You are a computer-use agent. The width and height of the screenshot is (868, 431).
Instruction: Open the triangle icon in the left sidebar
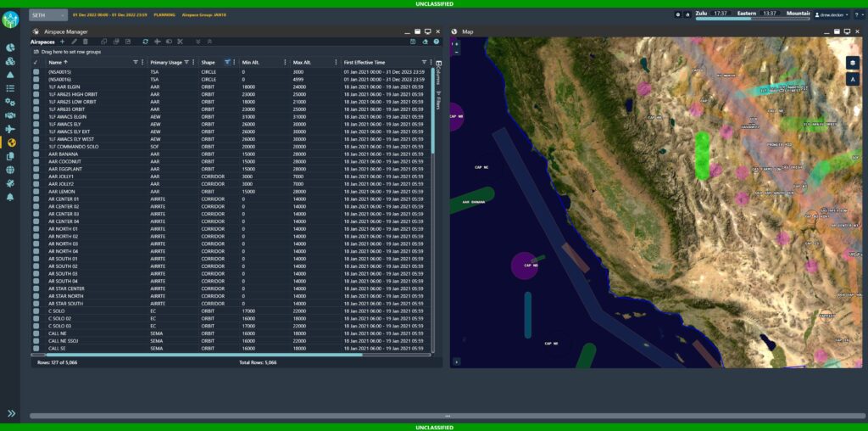point(10,75)
